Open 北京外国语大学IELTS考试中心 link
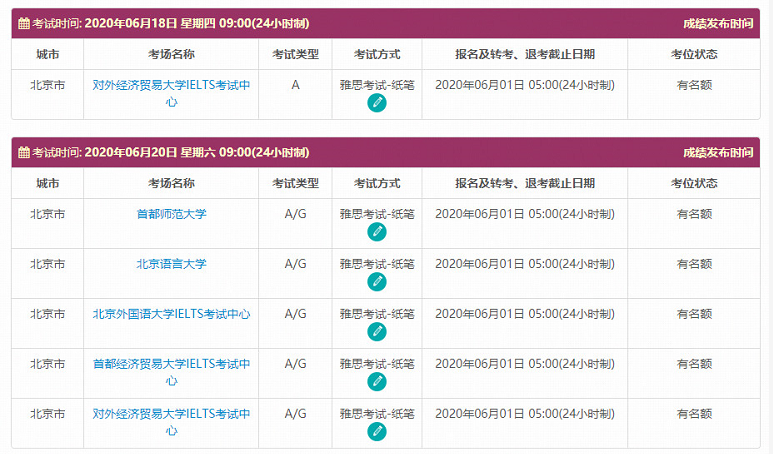 coord(171,314)
